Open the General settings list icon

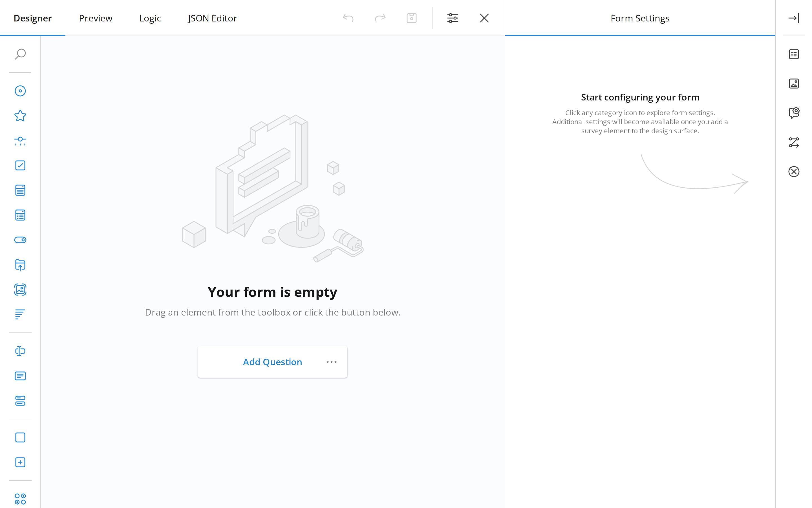click(794, 54)
